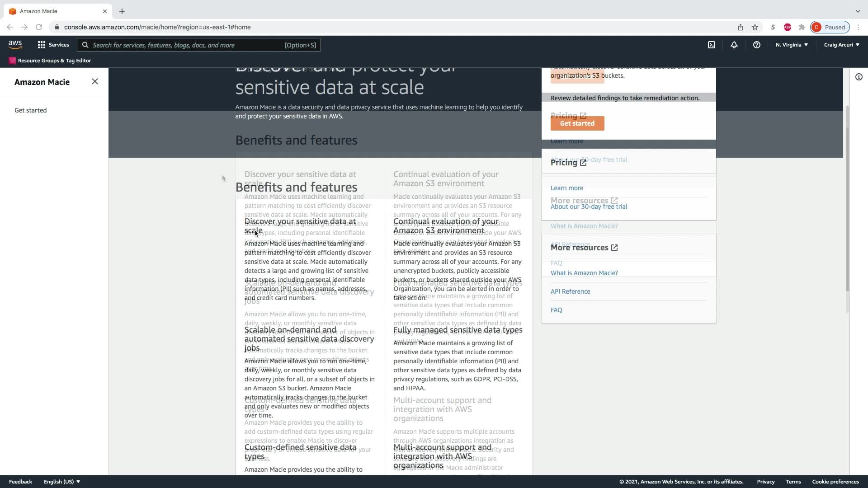Select Get started in the side navigation
Viewport: 868px width, 488px height.
point(30,110)
